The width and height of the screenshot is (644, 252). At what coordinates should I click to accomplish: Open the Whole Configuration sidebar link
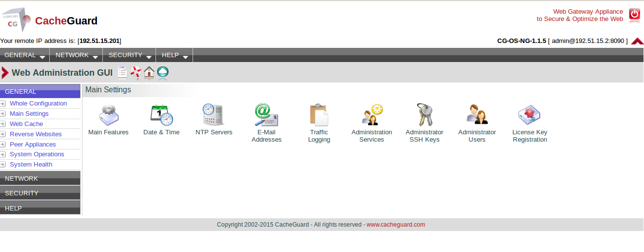(39, 104)
